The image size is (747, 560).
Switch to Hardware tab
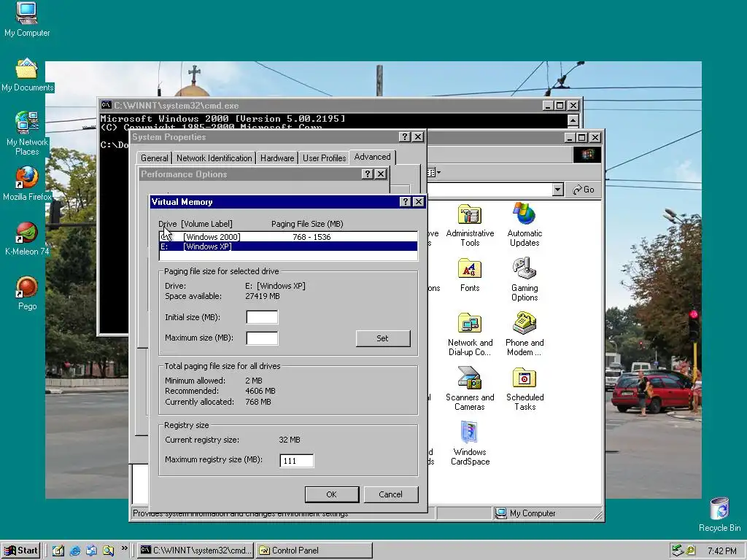276,158
